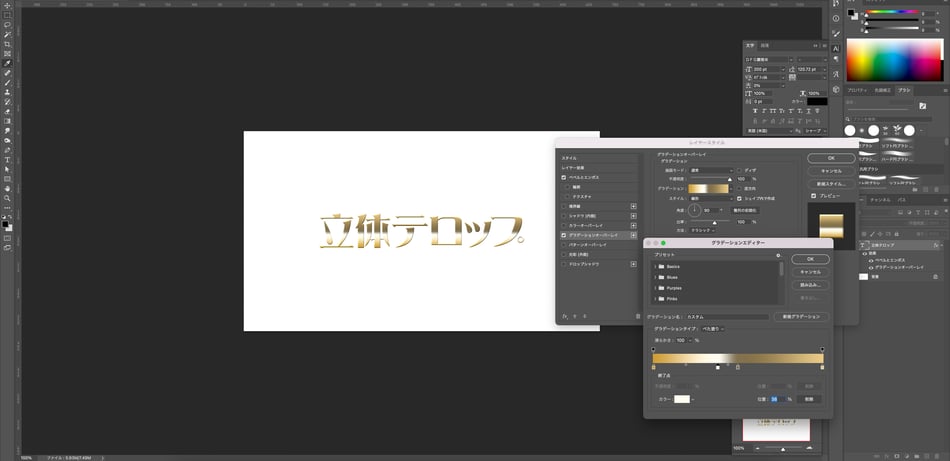Image resolution: width=950 pixels, height=461 pixels.
Task: Switch to the ブラシ panel tab
Action: click(904, 90)
